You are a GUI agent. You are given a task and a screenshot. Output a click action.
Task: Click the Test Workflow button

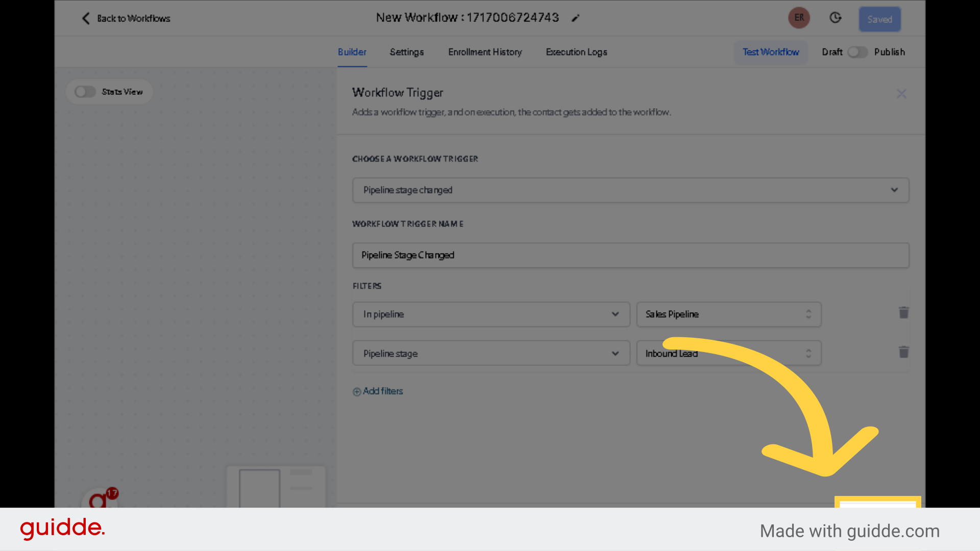click(771, 52)
